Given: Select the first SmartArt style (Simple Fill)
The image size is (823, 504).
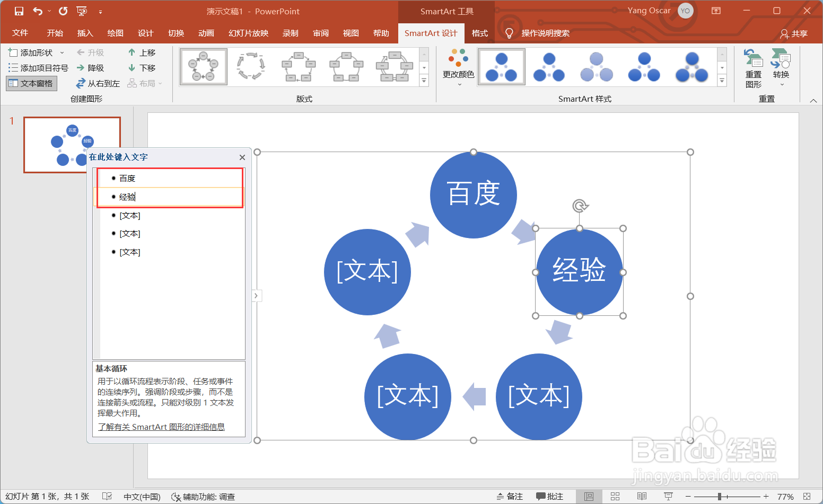Looking at the screenshot, I should tap(501, 67).
